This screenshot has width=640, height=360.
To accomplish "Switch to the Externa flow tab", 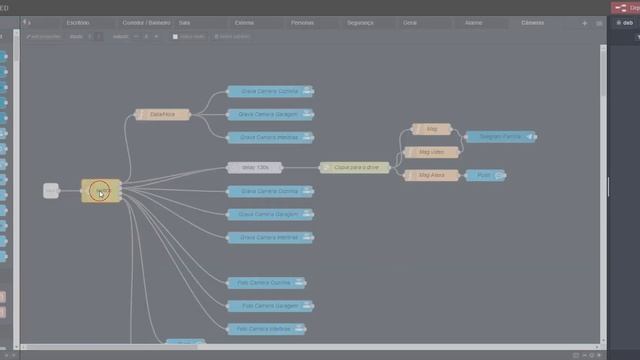I will 244,23.
